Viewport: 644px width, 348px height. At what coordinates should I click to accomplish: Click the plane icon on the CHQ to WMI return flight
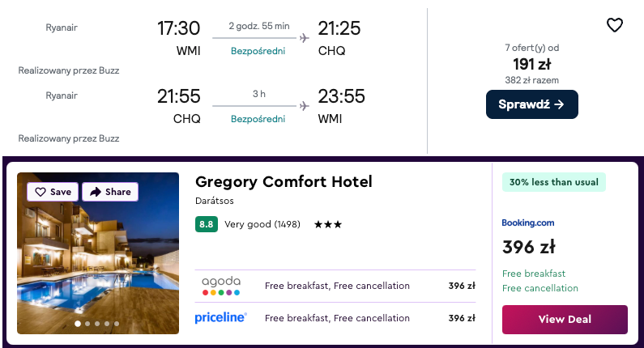304,105
